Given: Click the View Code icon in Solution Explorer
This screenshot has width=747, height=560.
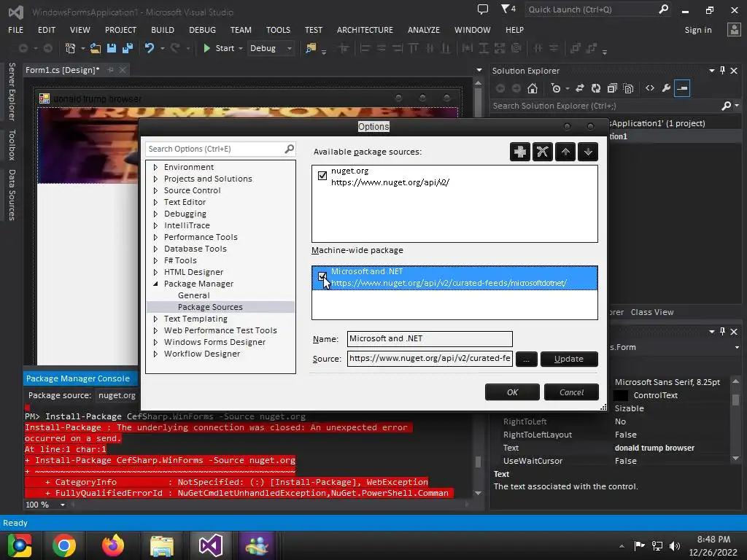Looking at the screenshot, I should [x=650, y=88].
